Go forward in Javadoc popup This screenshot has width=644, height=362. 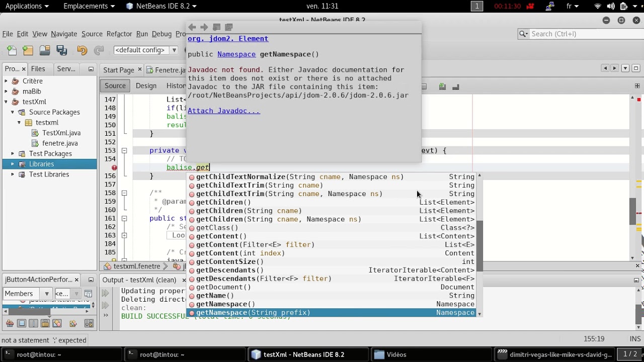(x=204, y=27)
